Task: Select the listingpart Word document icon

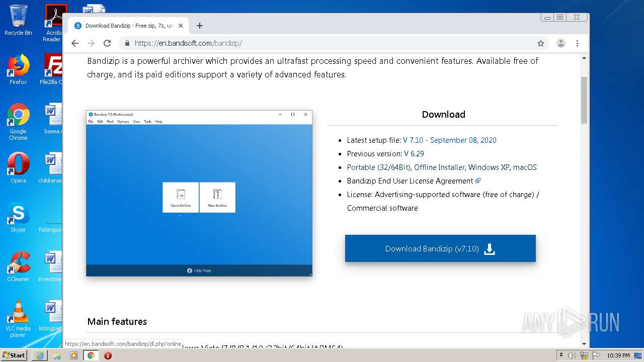Action: [51, 316]
